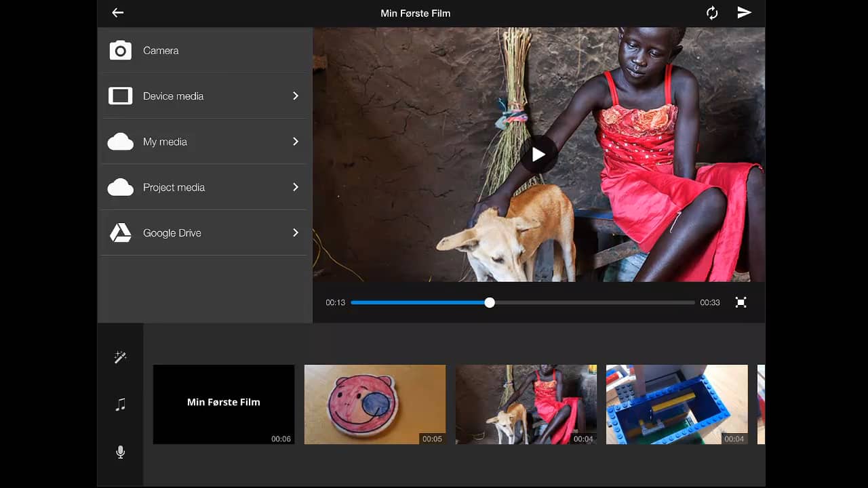Tap the Camera icon
The image size is (868, 488).
tap(121, 51)
